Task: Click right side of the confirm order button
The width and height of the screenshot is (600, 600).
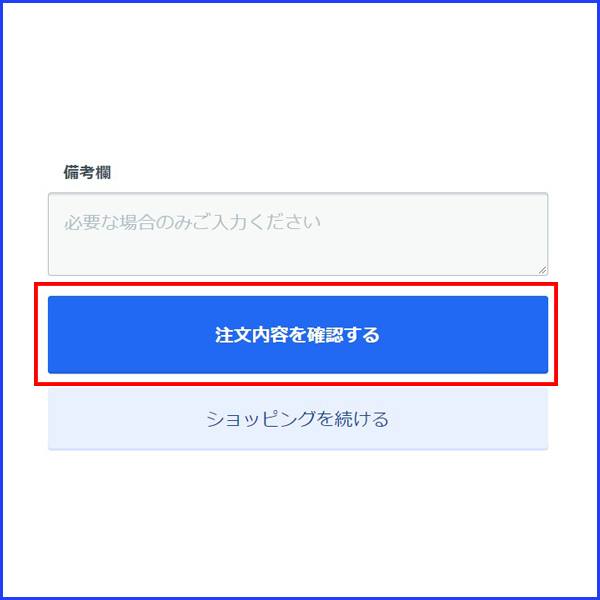Action: point(497,334)
